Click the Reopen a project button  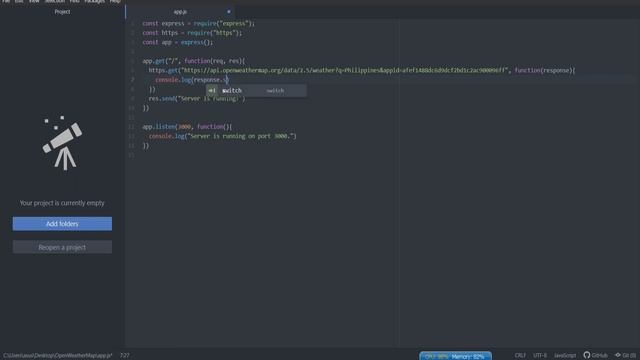click(62, 247)
